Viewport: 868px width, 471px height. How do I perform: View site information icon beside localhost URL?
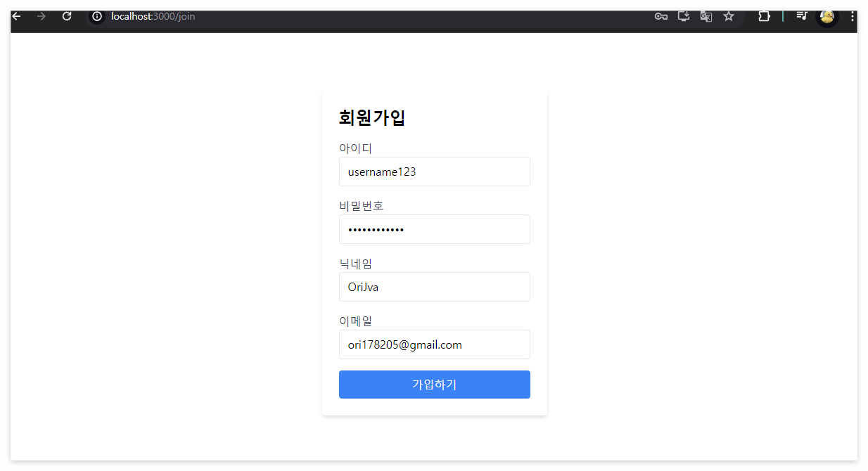[x=97, y=16]
